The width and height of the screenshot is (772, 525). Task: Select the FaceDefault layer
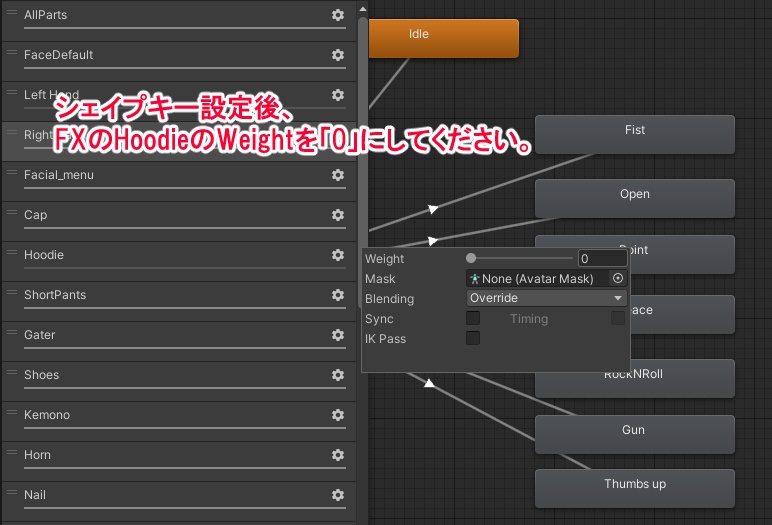click(x=179, y=61)
